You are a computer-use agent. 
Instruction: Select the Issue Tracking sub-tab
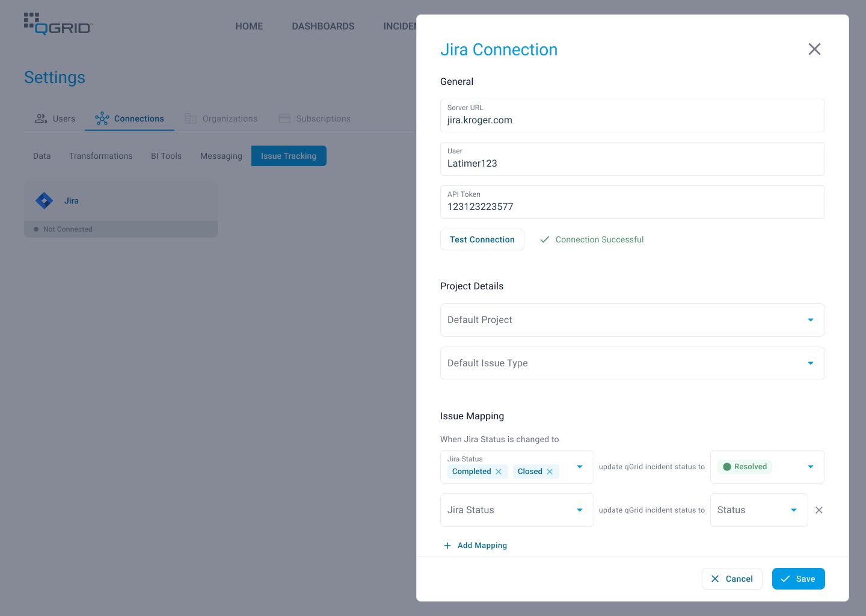[289, 156]
